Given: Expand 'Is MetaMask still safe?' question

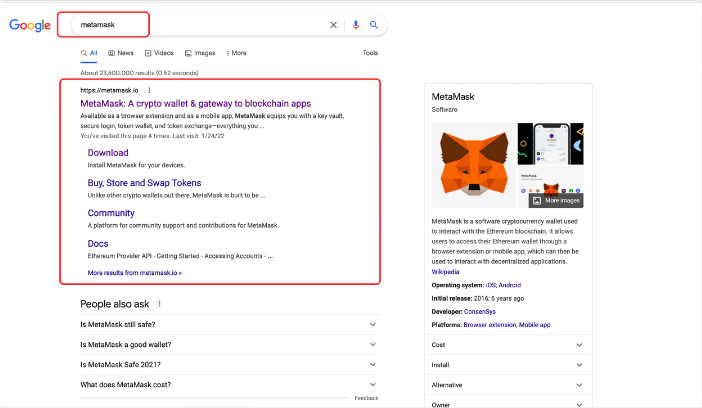Looking at the screenshot, I should point(229,325).
